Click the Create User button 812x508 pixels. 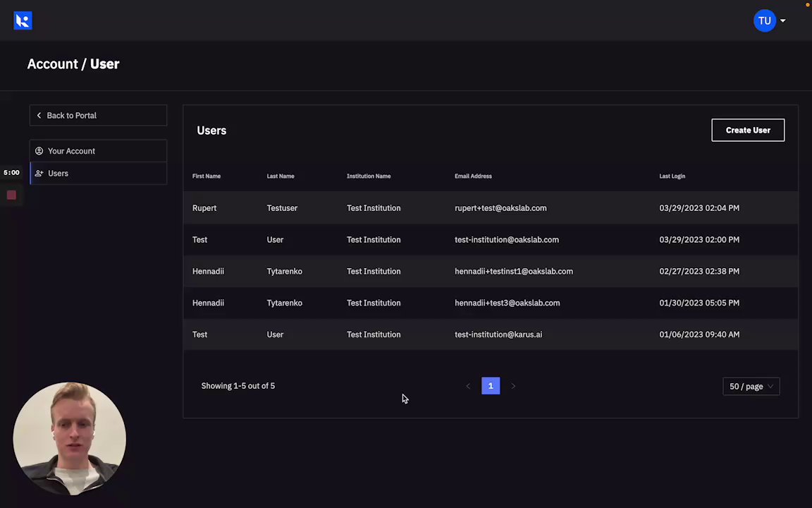[x=747, y=131]
